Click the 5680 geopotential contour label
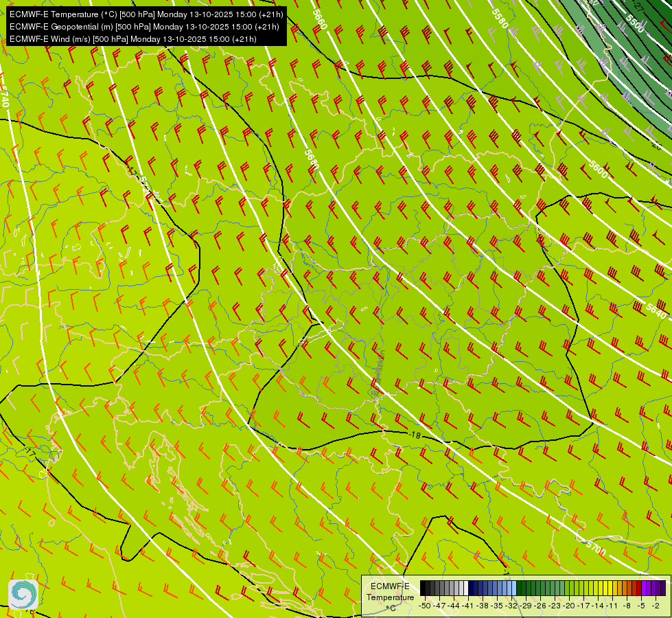 (x=312, y=159)
